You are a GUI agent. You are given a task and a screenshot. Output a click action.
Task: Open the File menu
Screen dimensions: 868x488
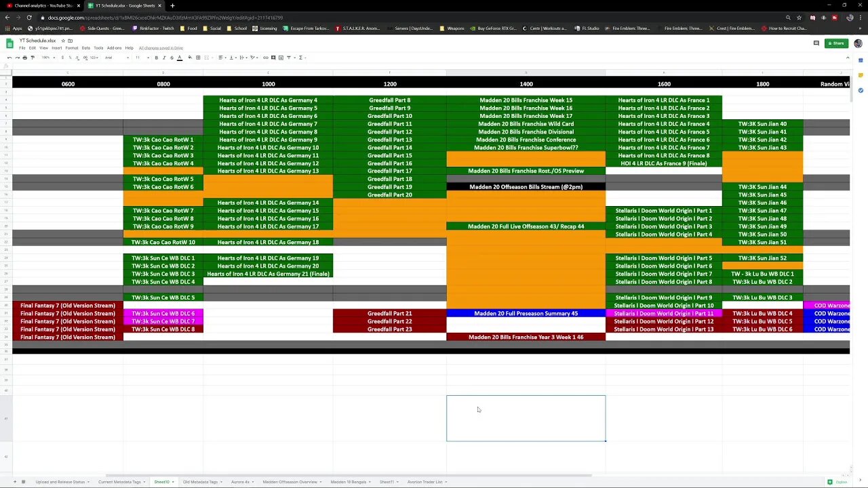22,48
